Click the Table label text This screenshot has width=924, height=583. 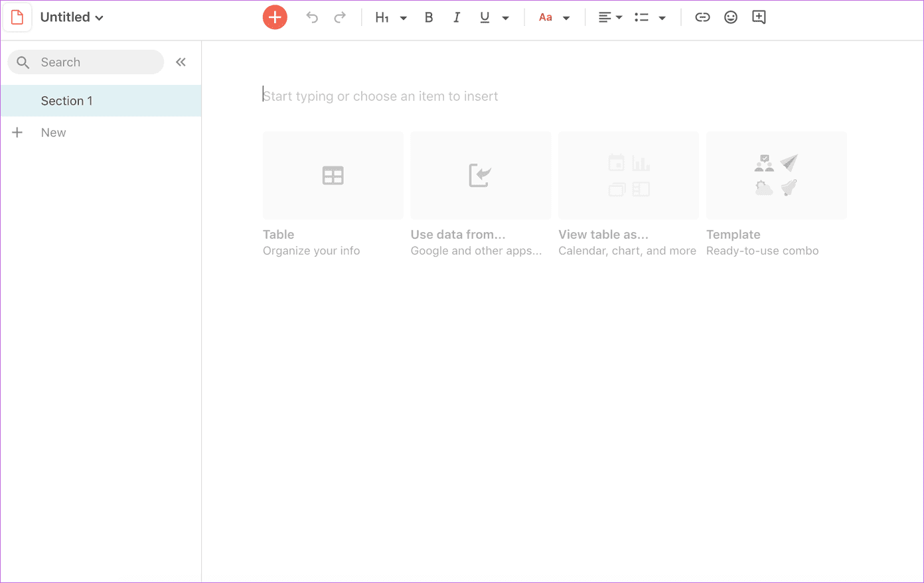[278, 234]
